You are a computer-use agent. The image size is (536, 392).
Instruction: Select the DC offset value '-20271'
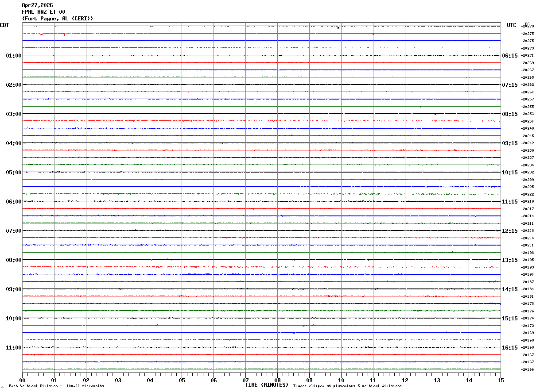click(527, 55)
